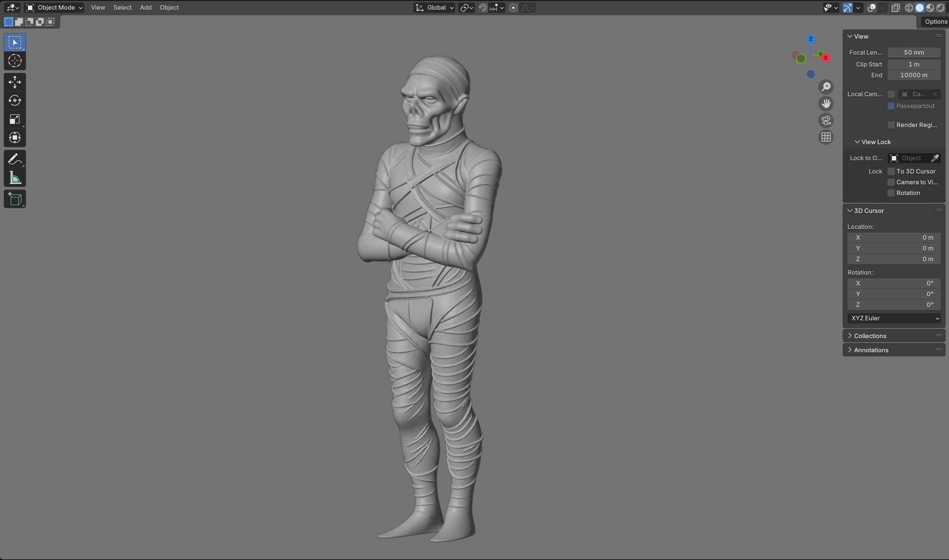Select the Move tool

click(15, 82)
